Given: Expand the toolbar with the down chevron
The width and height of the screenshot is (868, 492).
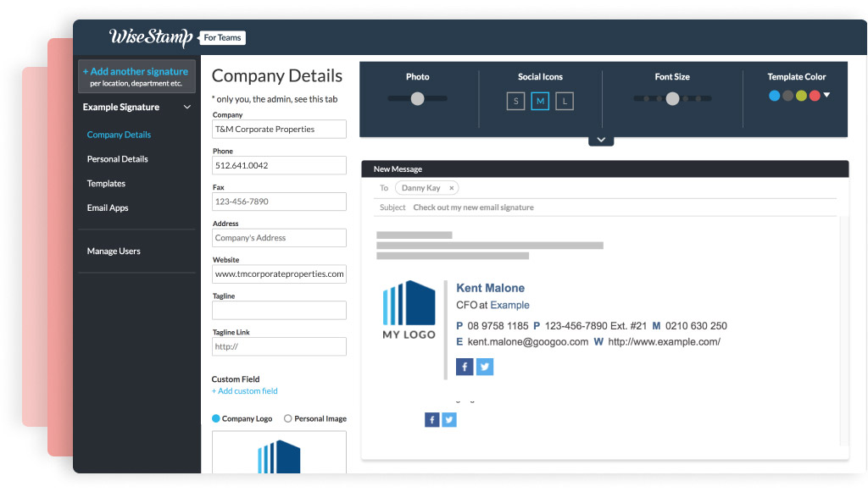Looking at the screenshot, I should (x=601, y=138).
